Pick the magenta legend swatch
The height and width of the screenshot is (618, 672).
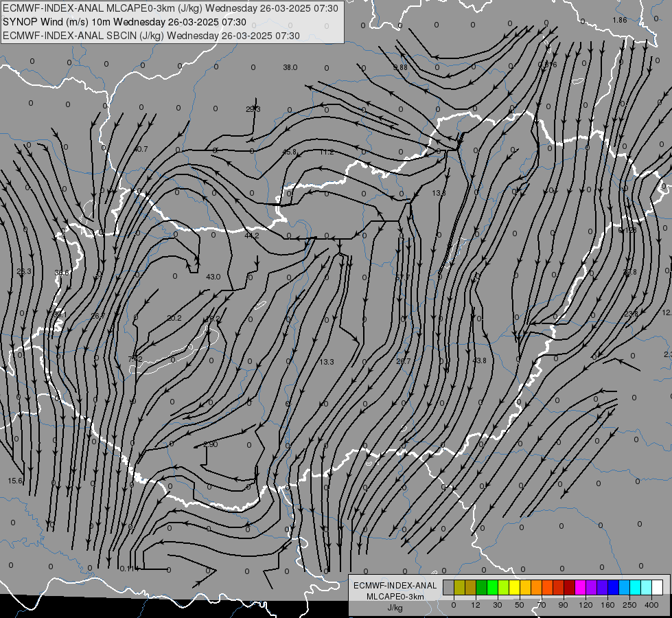[581, 587]
